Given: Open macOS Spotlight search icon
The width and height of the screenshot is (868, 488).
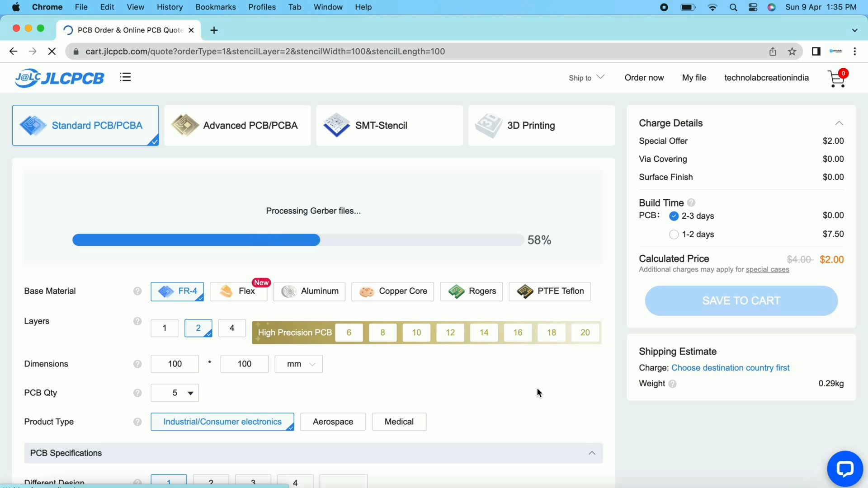Looking at the screenshot, I should click(x=733, y=7).
